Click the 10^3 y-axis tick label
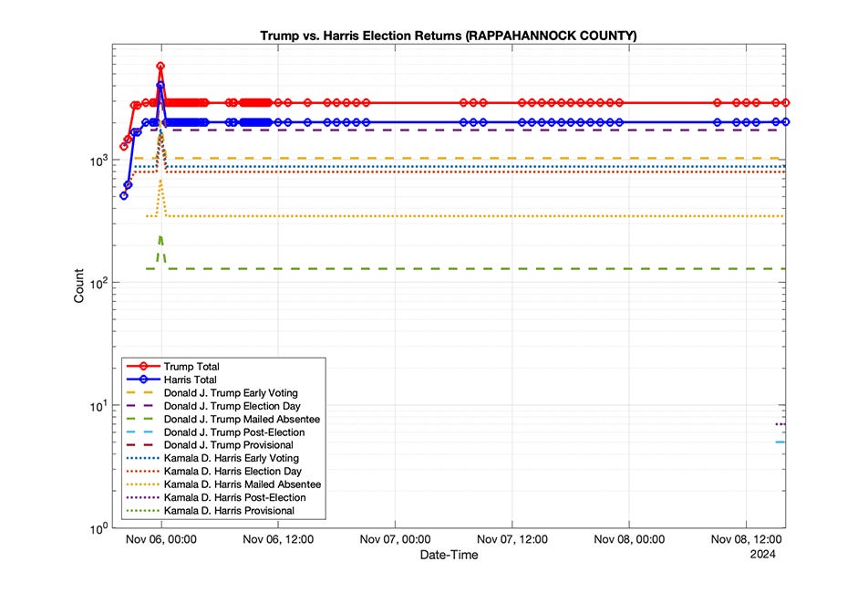Viewport: 868px width, 593px height. tap(98, 161)
